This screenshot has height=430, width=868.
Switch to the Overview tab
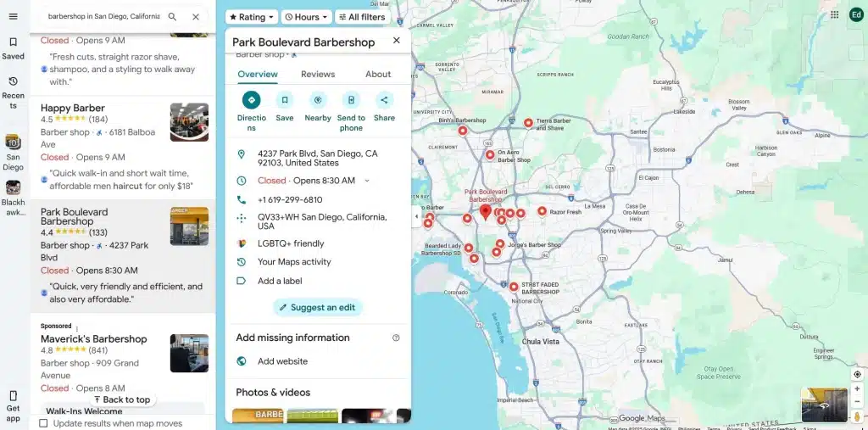[x=258, y=75]
